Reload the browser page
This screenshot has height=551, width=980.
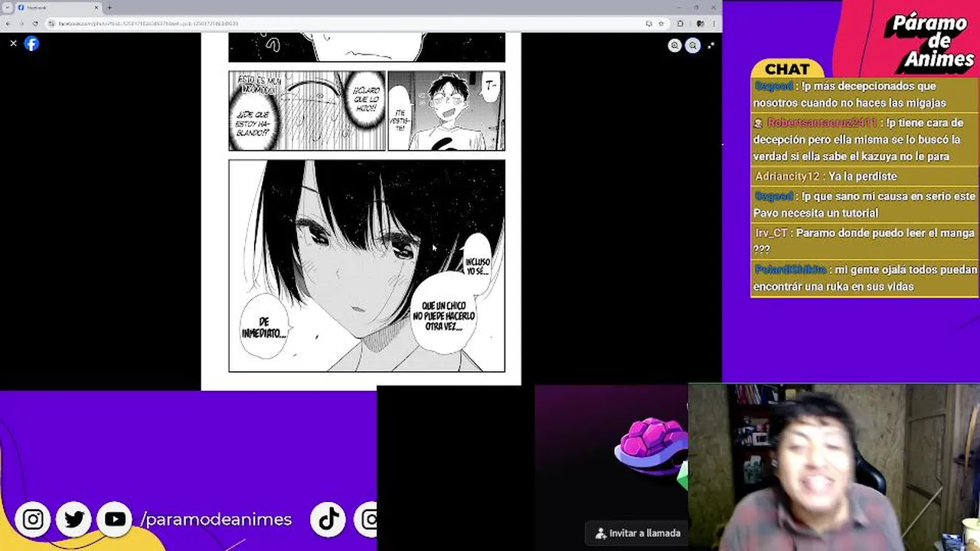35,24
